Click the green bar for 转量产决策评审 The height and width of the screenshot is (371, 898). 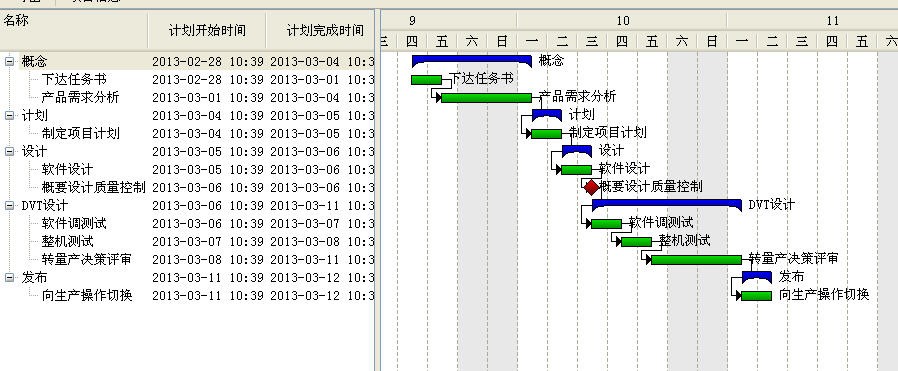click(x=696, y=260)
